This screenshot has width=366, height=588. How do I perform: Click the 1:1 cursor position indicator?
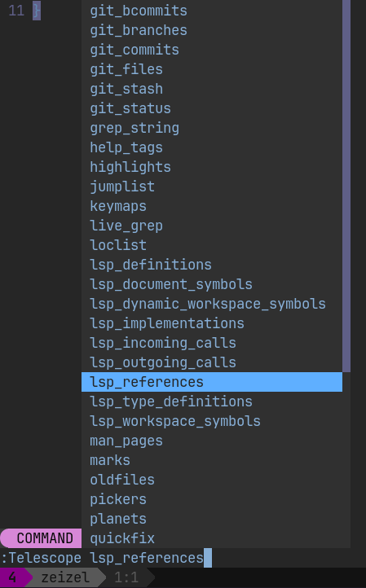(126, 577)
